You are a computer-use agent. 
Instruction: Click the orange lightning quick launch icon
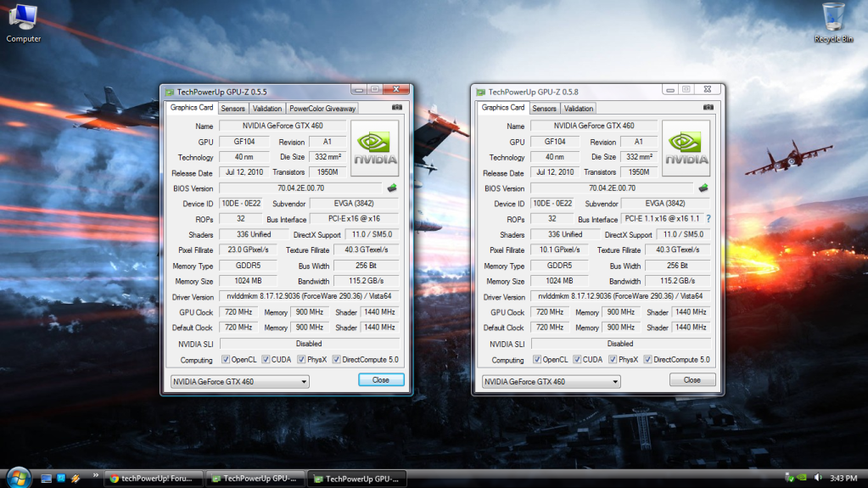pos(76,478)
